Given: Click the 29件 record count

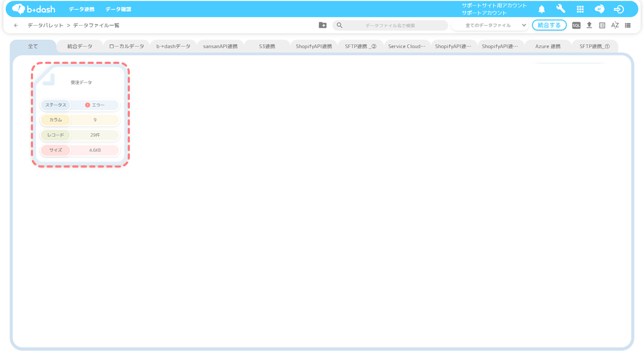Looking at the screenshot, I should point(95,135).
